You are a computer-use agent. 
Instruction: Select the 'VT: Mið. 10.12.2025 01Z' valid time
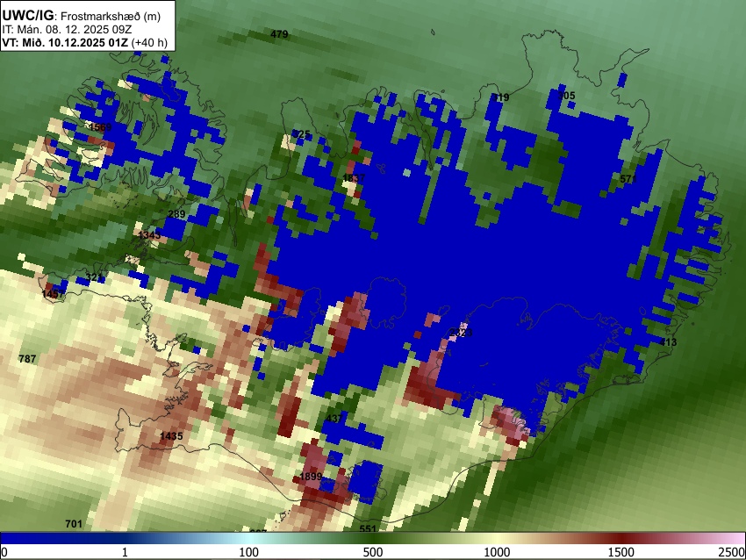click(65, 42)
